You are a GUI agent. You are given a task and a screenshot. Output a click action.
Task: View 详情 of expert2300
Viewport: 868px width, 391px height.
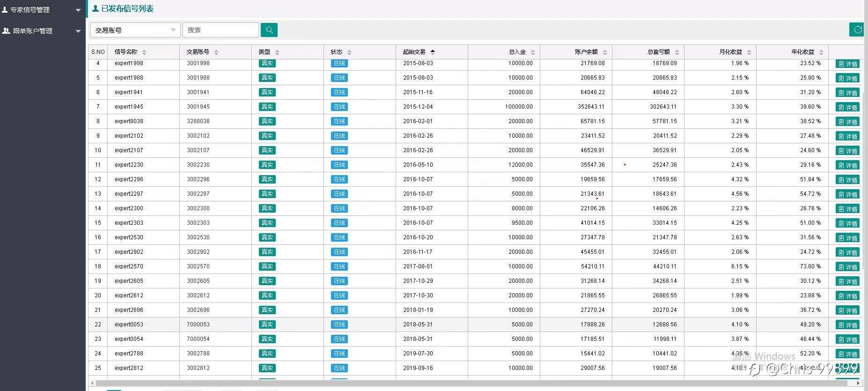point(847,209)
